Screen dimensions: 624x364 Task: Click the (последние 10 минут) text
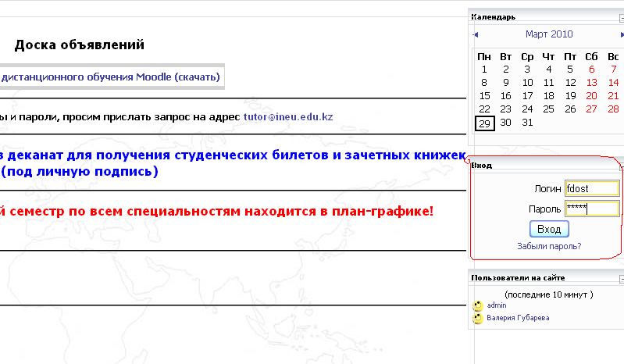549,294
